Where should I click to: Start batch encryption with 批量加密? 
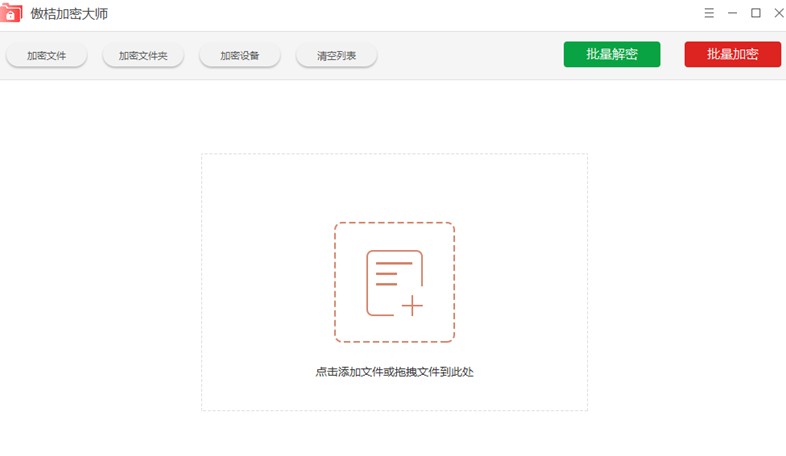[732, 54]
